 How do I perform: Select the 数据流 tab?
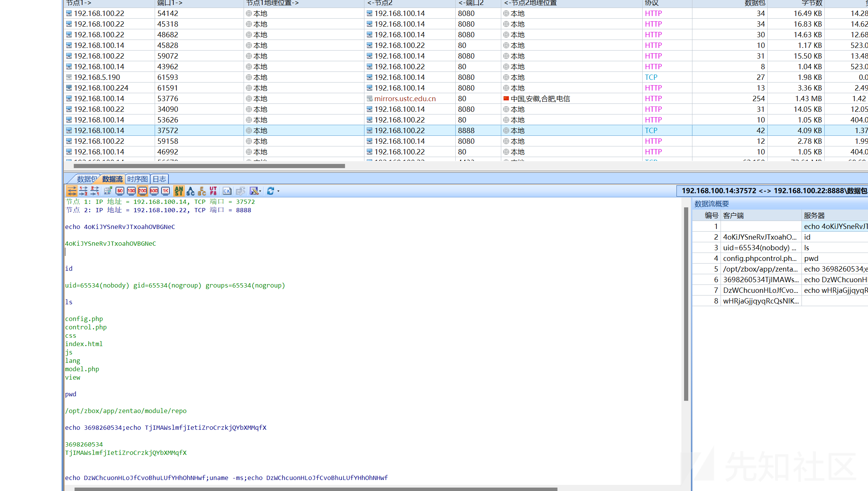[x=112, y=179]
